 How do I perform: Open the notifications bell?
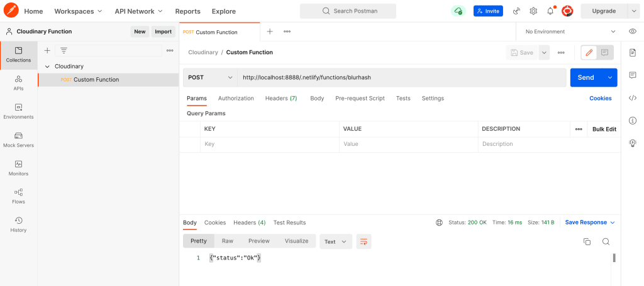tap(550, 11)
